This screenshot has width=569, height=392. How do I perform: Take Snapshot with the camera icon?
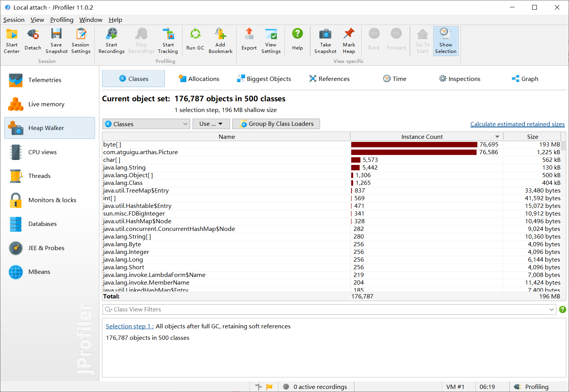point(326,41)
